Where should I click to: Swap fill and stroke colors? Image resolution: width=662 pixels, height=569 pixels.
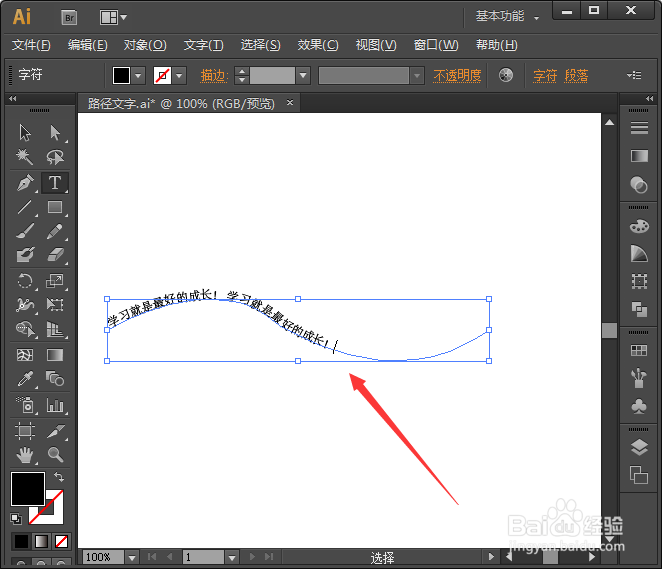pos(59,477)
